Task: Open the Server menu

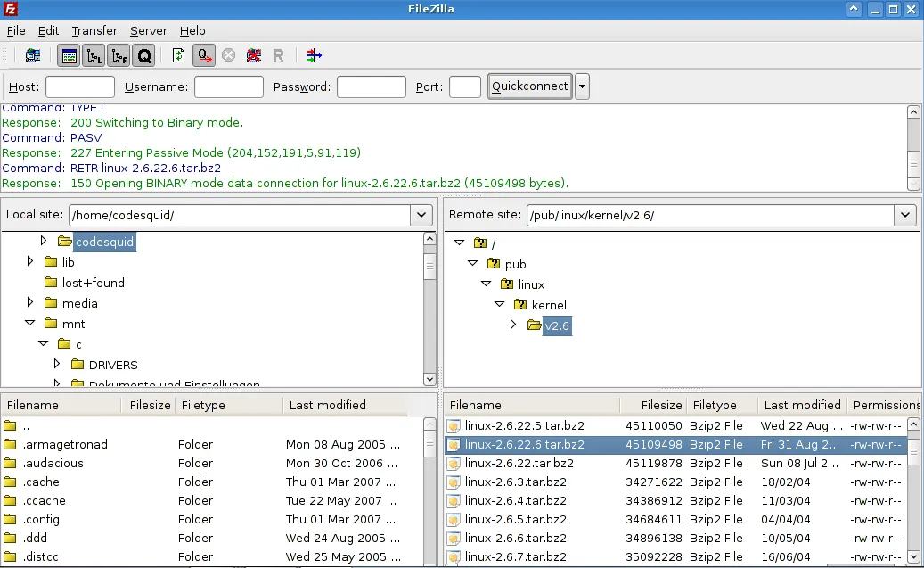Action: (x=149, y=30)
